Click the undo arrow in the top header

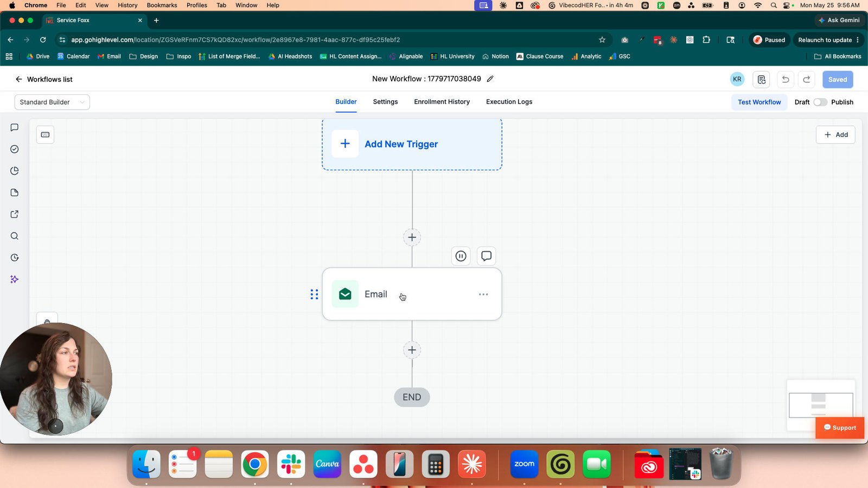coord(785,79)
